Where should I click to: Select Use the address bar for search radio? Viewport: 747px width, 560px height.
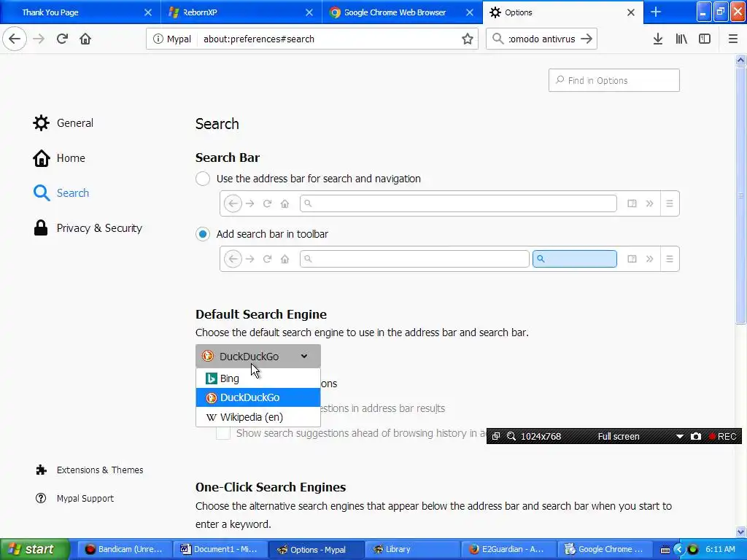click(203, 179)
